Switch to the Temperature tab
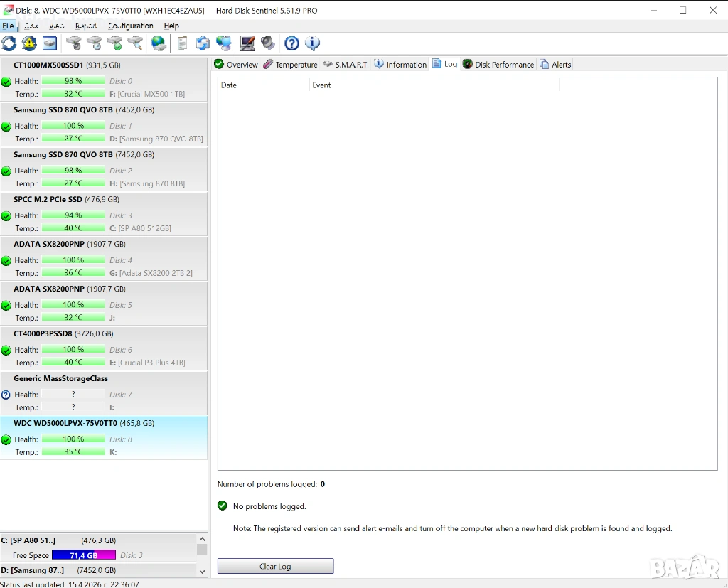 coord(290,65)
